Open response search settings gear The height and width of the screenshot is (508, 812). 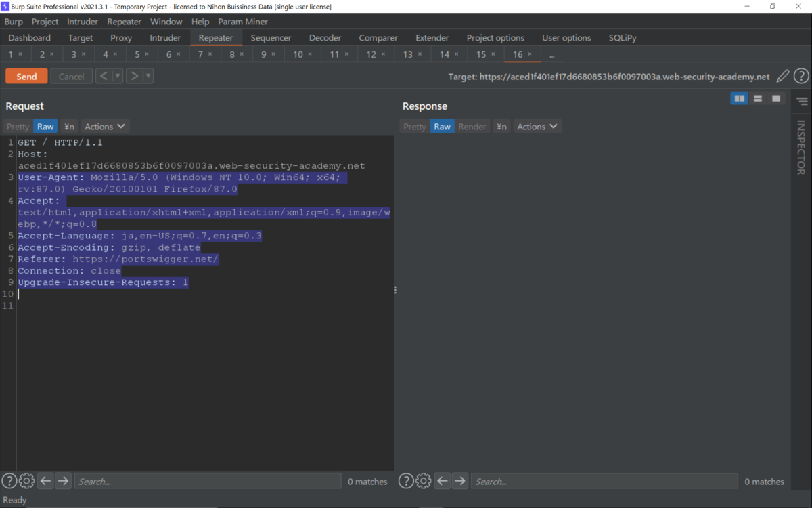click(x=424, y=481)
